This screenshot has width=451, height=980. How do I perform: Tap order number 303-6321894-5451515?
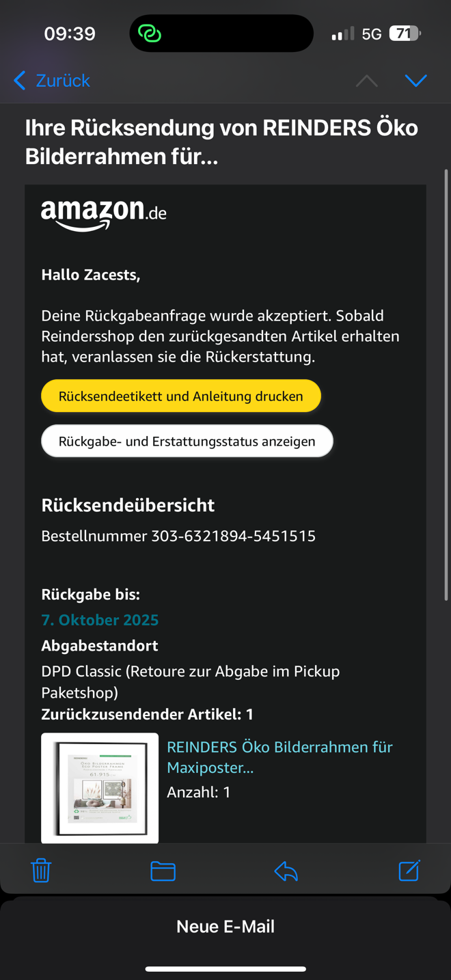[x=233, y=536]
